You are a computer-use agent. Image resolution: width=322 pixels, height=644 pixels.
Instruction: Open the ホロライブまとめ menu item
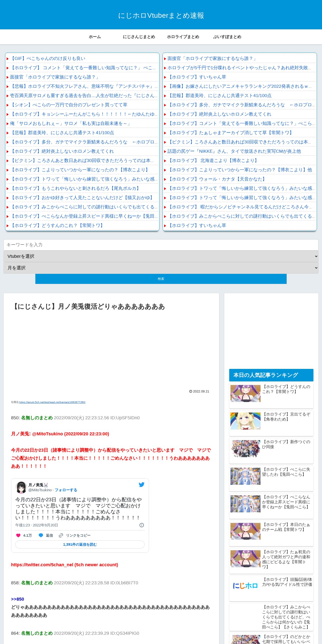point(183,37)
